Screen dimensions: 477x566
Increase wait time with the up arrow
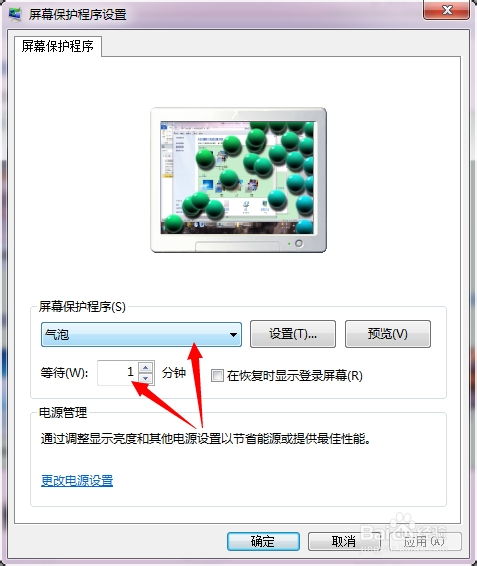point(146,367)
